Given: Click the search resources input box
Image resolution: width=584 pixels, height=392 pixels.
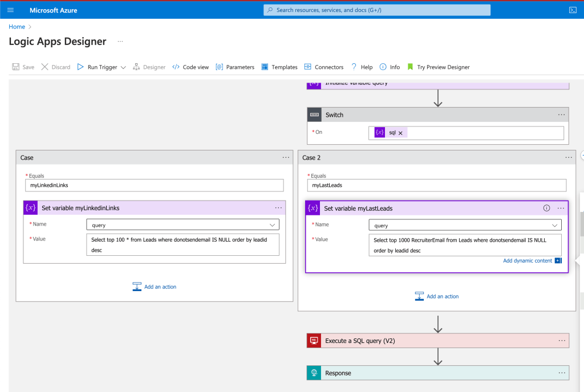Looking at the screenshot, I should pos(377,10).
